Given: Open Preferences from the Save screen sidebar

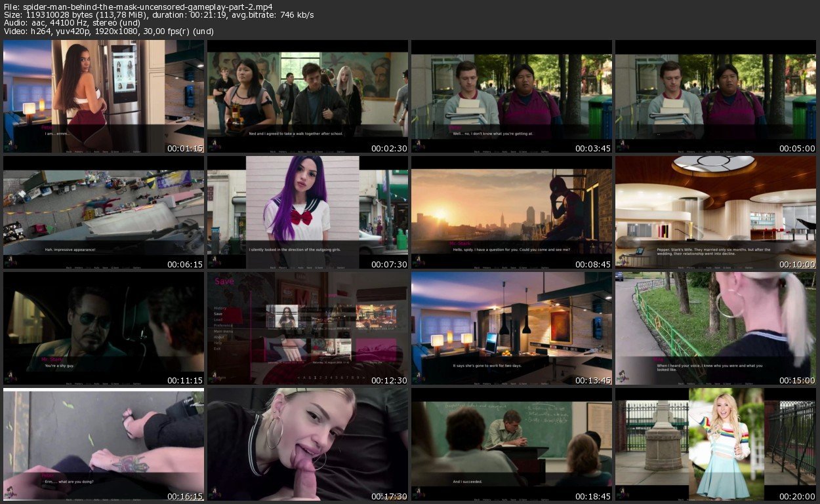Looking at the screenshot, I should click(223, 325).
